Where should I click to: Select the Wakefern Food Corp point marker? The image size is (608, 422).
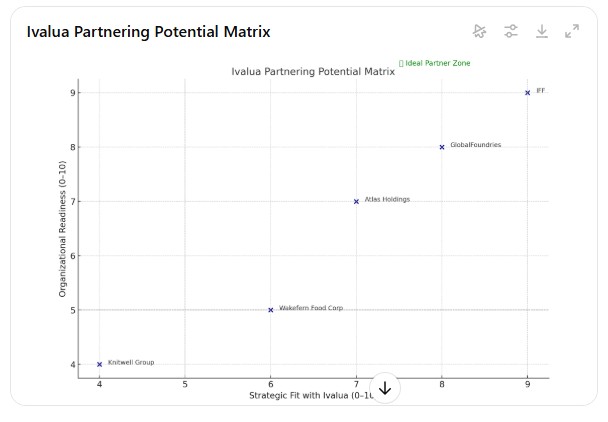(x=270, y=310)
